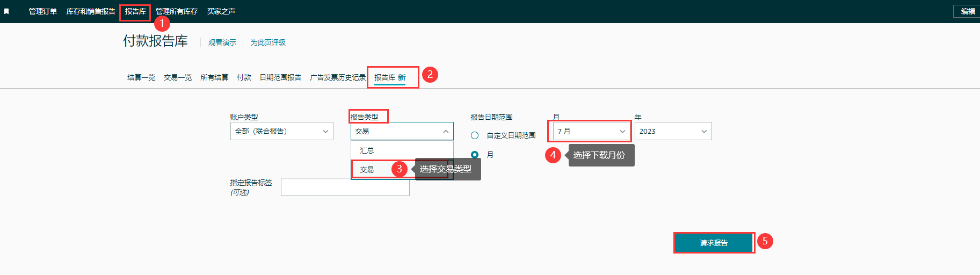The width and height of the screenshot is (980, 275).
Task: Select the 自定义日期范围 radio button
Action: click(x=475, y=135)
